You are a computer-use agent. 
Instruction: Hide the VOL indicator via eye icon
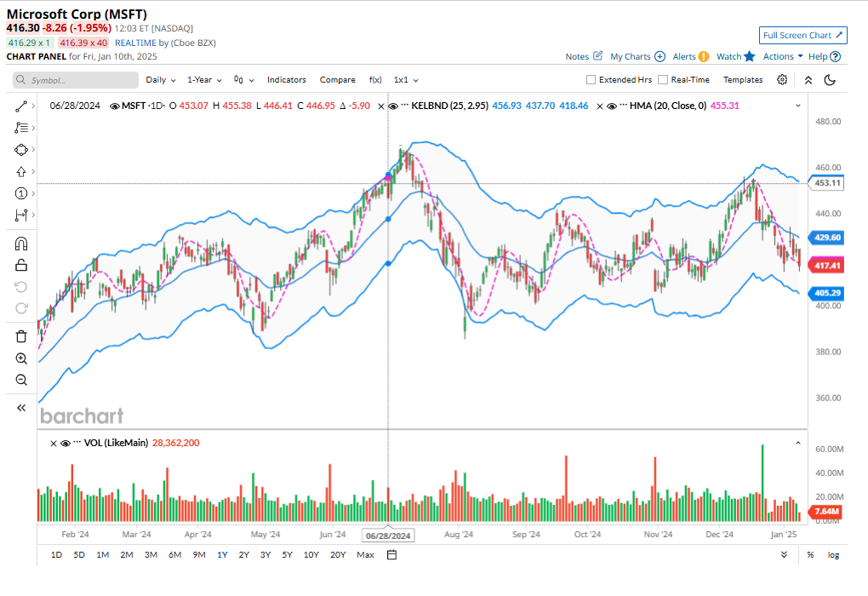66,443
